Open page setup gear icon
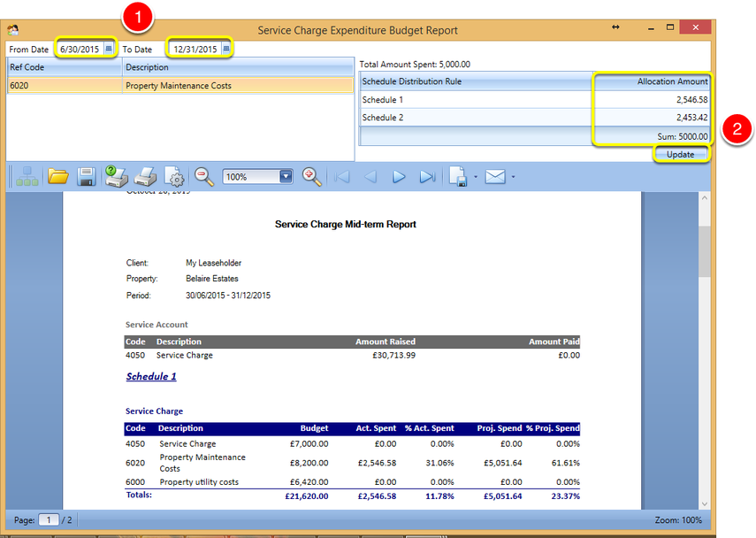Screen dimensions: 756x538 (x=174, y=177)
